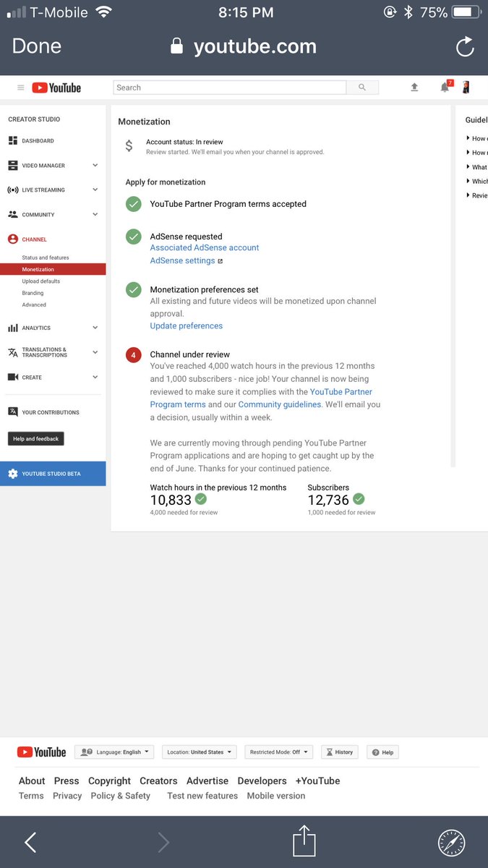
Task: Open the account avatar menu
Action: [466, 88]
